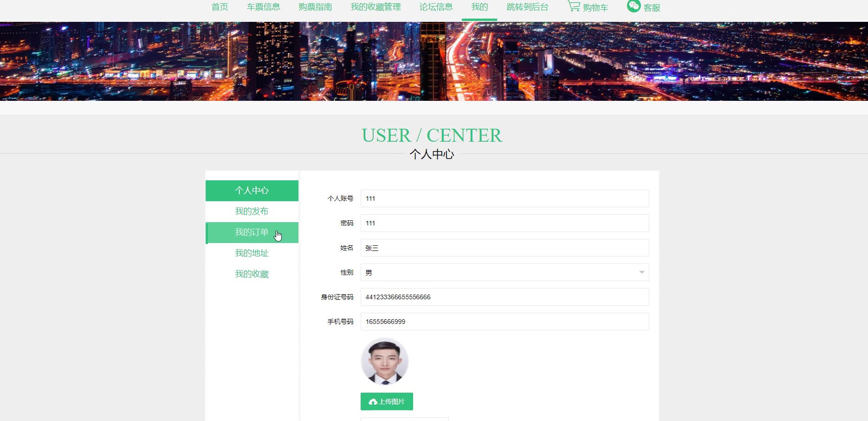Click the 性别 field label
Screen dimensions: 868x421
coord(347,272)
